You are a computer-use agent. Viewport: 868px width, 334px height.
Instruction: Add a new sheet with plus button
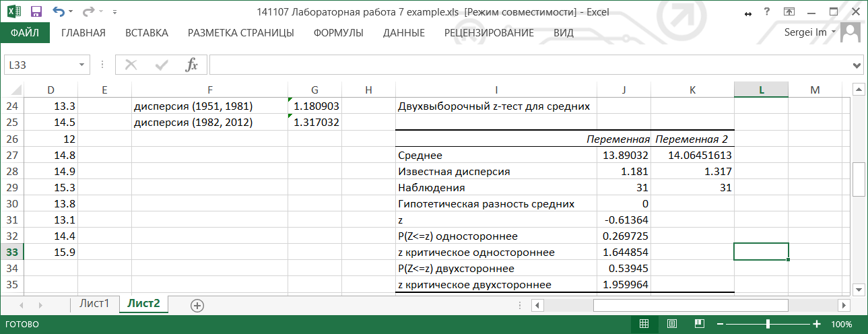pos(197,305)
